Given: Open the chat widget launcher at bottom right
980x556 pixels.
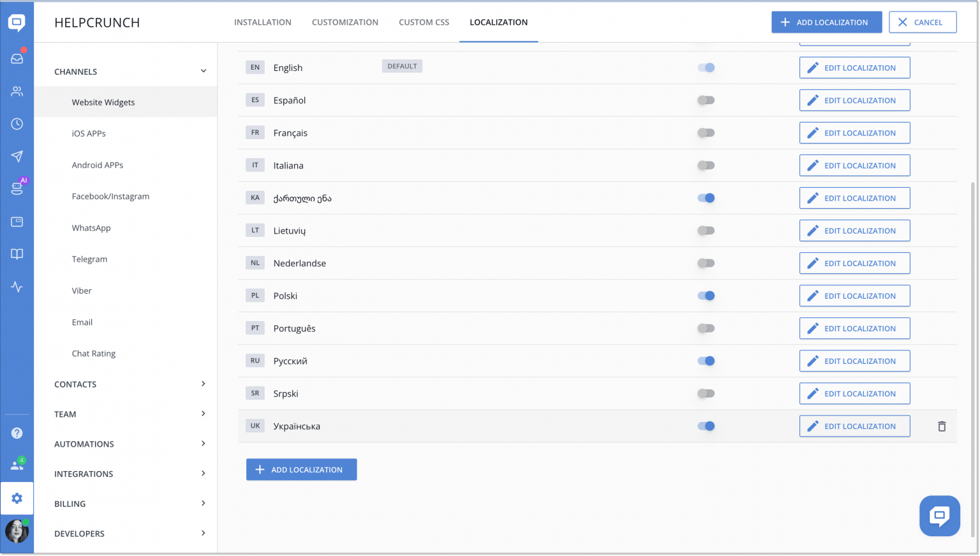Looking at the screenshot, I should tap(939, 515).
